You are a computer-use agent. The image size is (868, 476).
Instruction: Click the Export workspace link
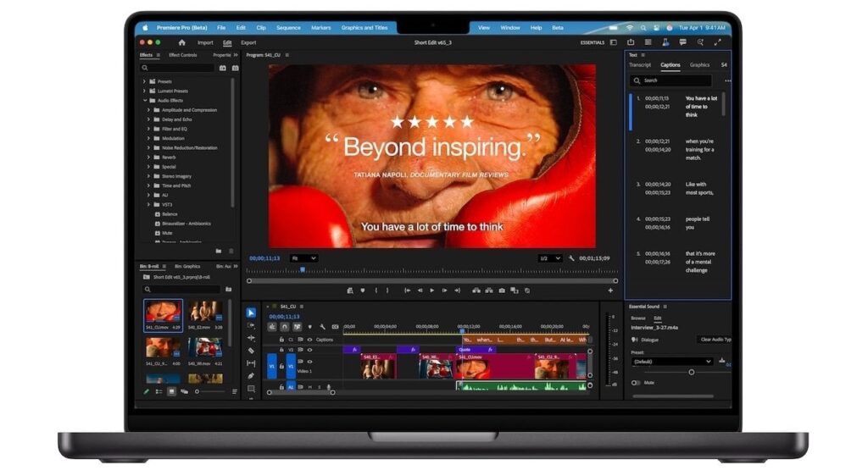tap(248, 42)
